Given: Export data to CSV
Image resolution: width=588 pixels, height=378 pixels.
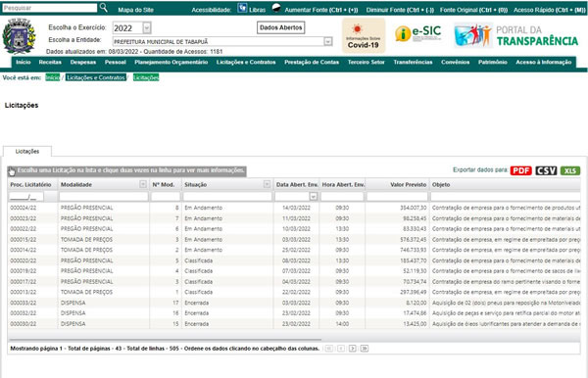Looking at the screenshot, I should click(546, 170).
